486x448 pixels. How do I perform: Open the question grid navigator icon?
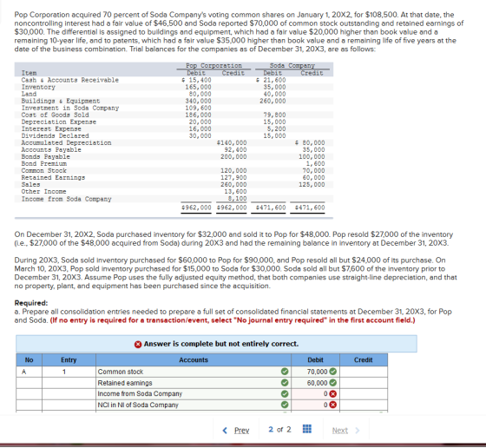306,429
